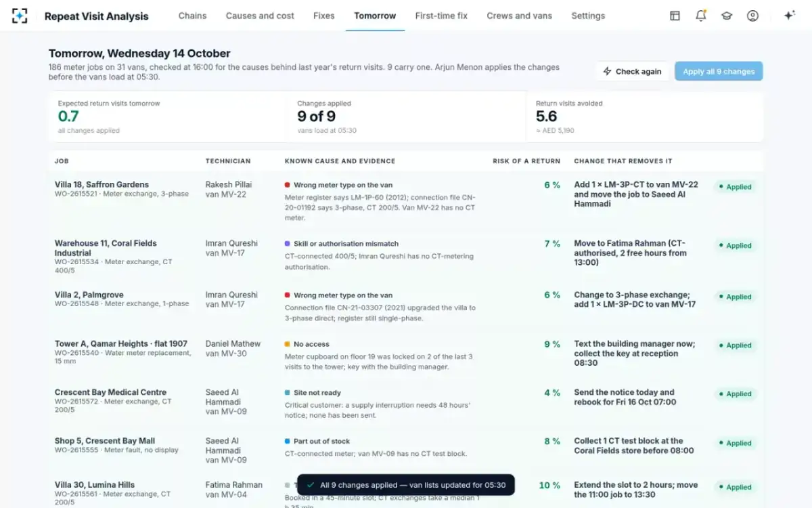Click the Repeat Visit Analysis logo icon
The image size is (812, 508).
pyautogui.click(x=20, y=16)
